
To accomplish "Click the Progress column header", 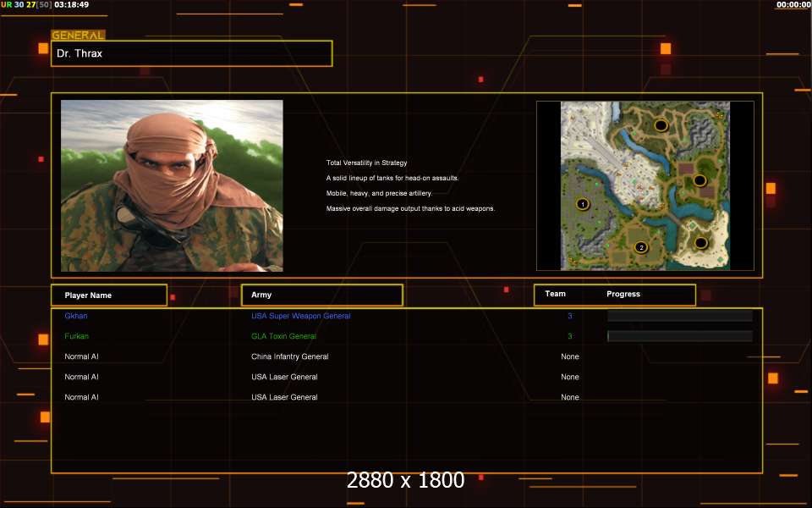I will coord(623,294).
